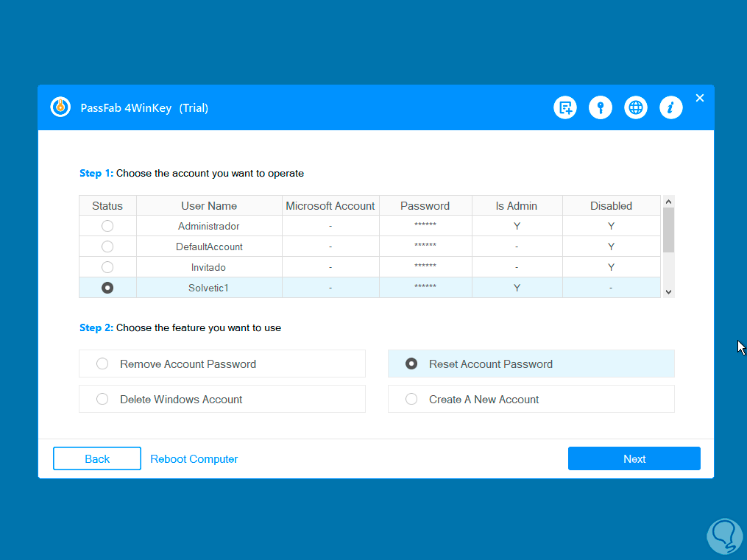Click the account list scrollbar thumb
Viewport: 747px width, 560px height.
point(668,230)
